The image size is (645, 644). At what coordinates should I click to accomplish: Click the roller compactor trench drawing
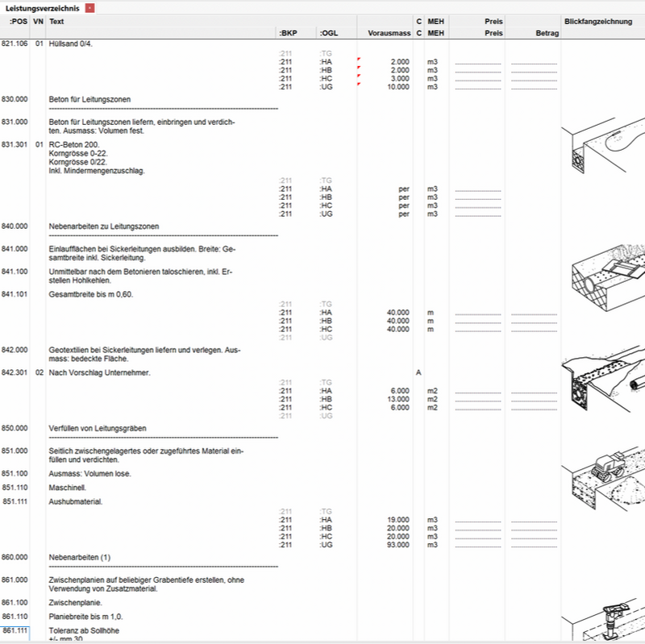pyautogui.click(x=603, y=480)
